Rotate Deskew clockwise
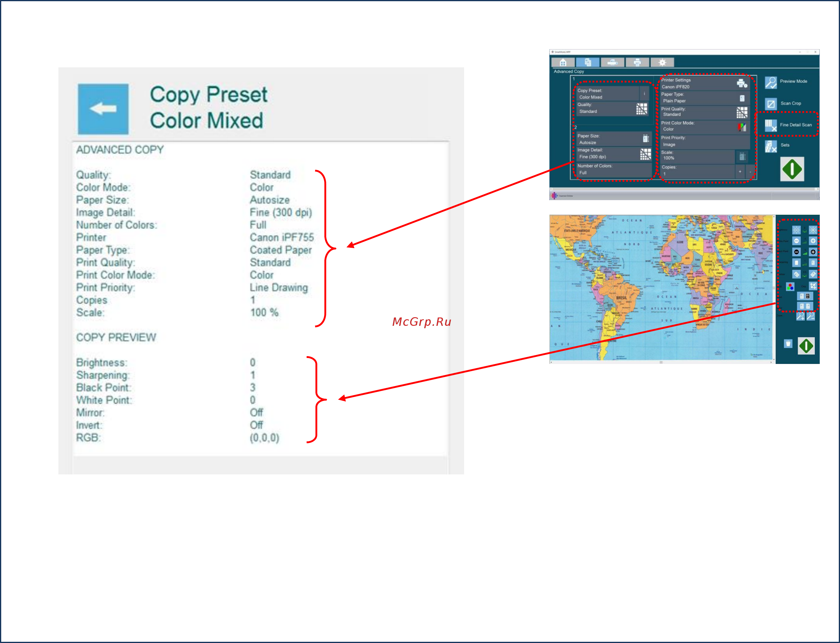The image size is (840, 643). click(x=813, y=274)
